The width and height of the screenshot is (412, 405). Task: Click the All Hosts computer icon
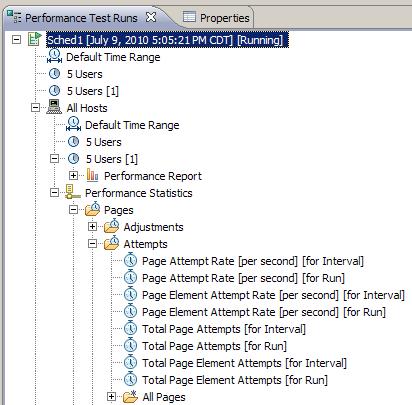[54, 107]
